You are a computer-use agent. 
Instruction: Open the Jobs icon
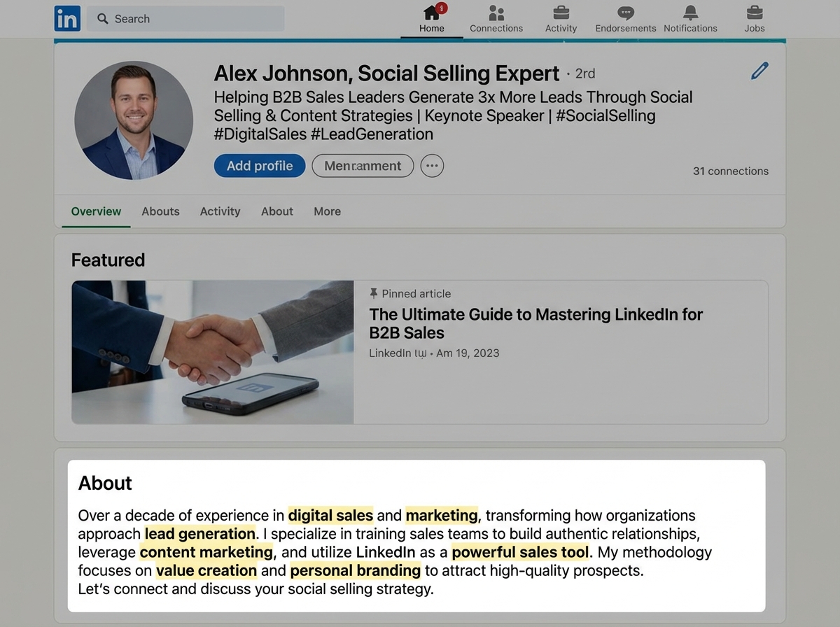coord(754,13)
